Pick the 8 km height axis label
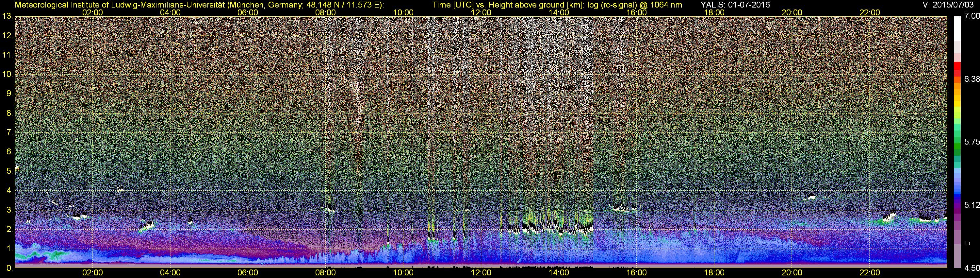980x278 pixels. pyautogui.click(x=9, y=113)
